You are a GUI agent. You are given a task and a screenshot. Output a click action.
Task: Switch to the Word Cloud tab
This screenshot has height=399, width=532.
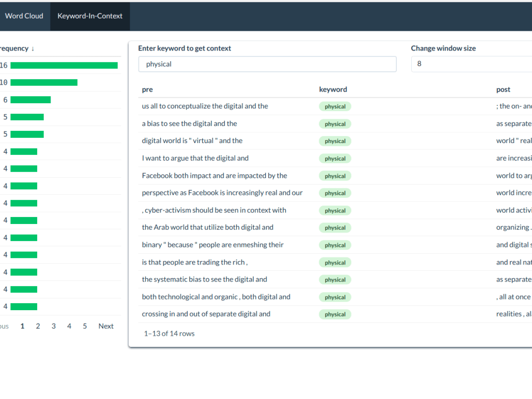coord(24,16)
